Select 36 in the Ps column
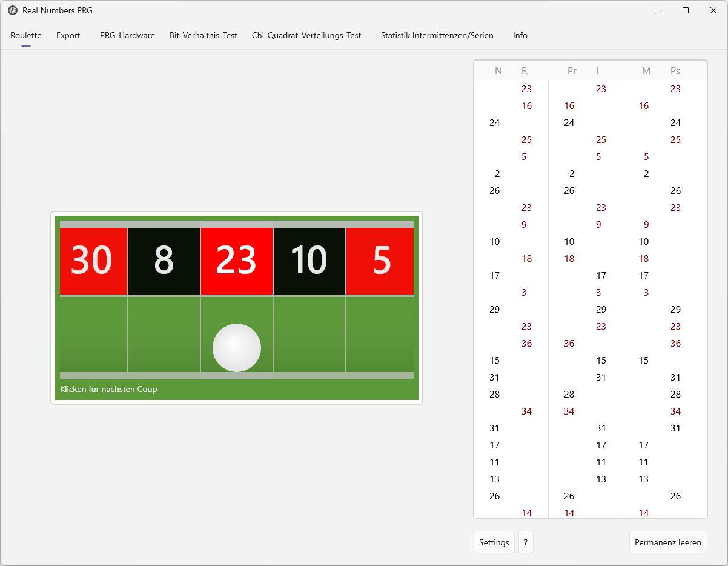This screenshot has width=728, height=566. coord(676,343)
